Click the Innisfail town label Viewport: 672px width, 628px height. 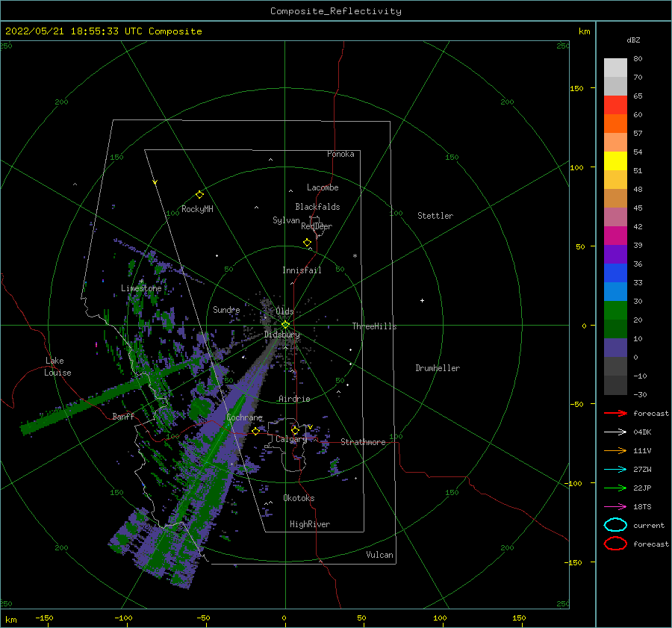click(302, 270)
